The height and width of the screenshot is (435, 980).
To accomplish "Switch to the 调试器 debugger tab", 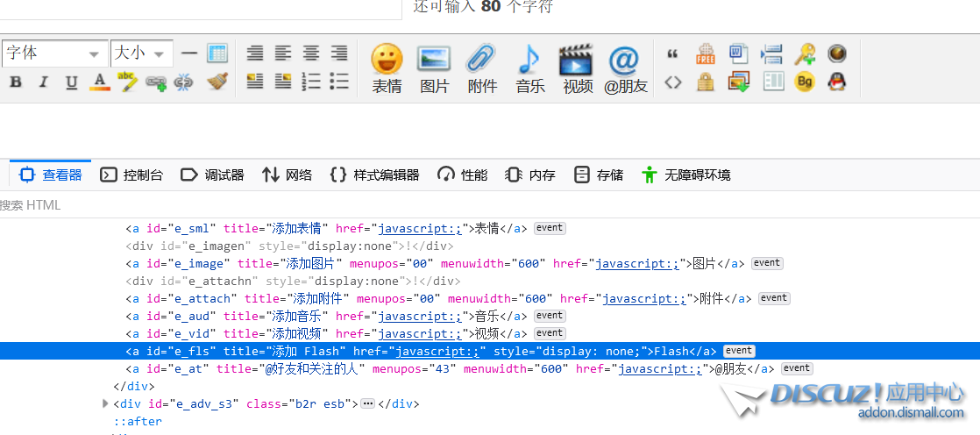I will click(212, 175).
